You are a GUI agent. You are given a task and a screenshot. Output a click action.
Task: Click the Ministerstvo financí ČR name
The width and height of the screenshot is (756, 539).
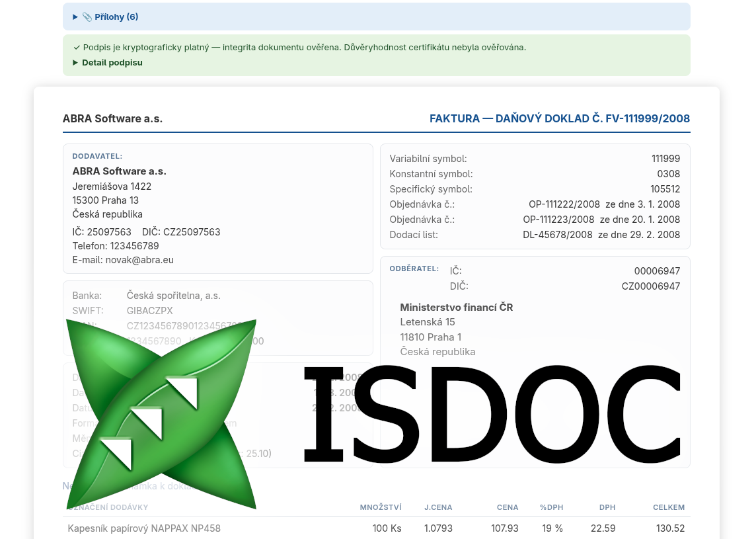457,308
